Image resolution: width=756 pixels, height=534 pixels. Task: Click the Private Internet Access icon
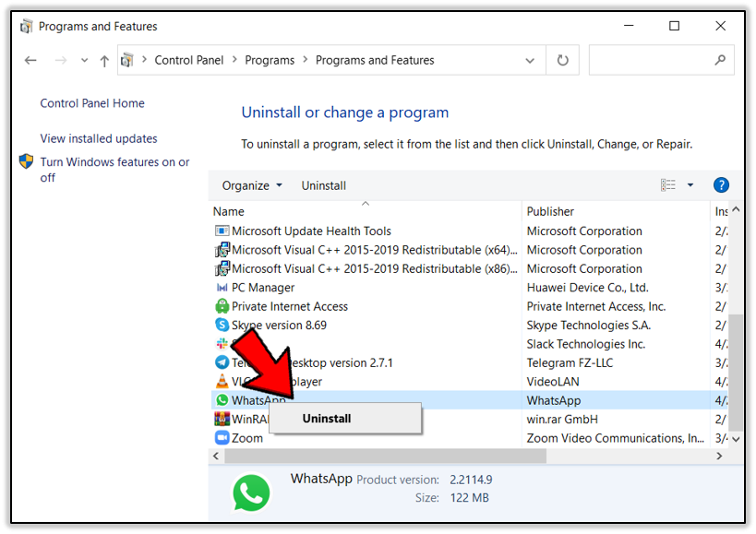click(222, 306)
